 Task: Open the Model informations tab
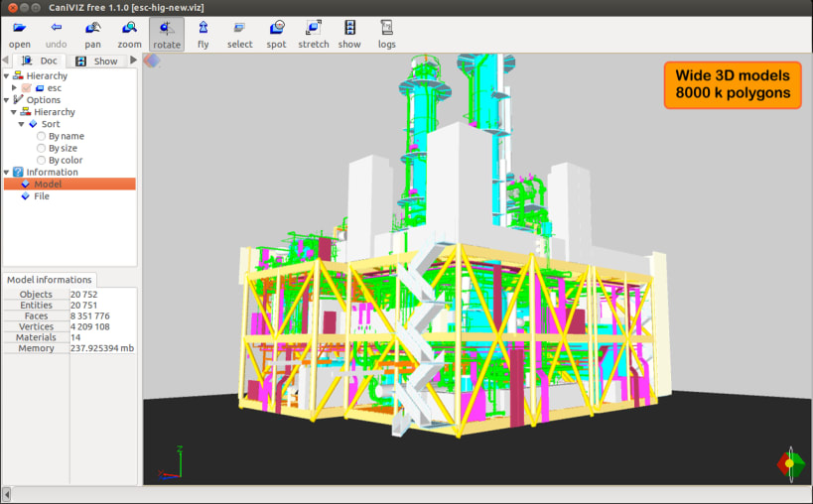tap(50, 280)
